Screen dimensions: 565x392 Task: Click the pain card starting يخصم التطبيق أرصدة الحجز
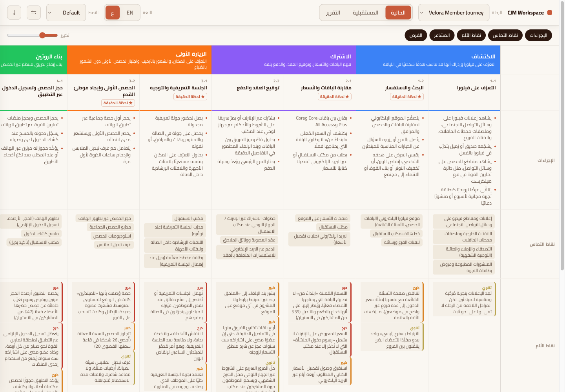(31, 302)
